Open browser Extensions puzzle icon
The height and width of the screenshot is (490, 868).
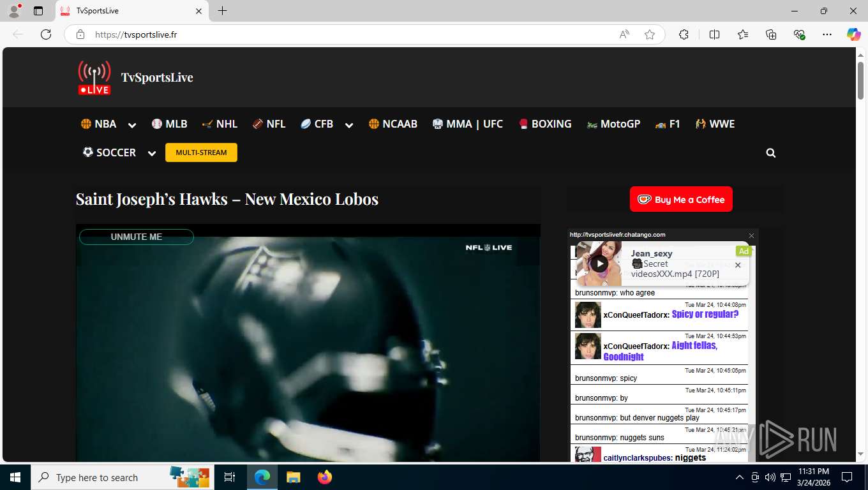click(684, 34)
